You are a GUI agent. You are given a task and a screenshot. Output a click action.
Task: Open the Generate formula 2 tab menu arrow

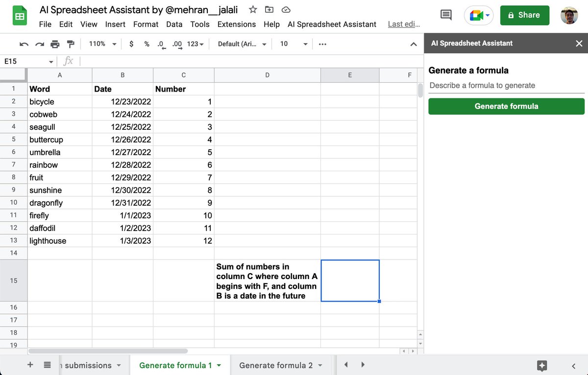(320, 365)
